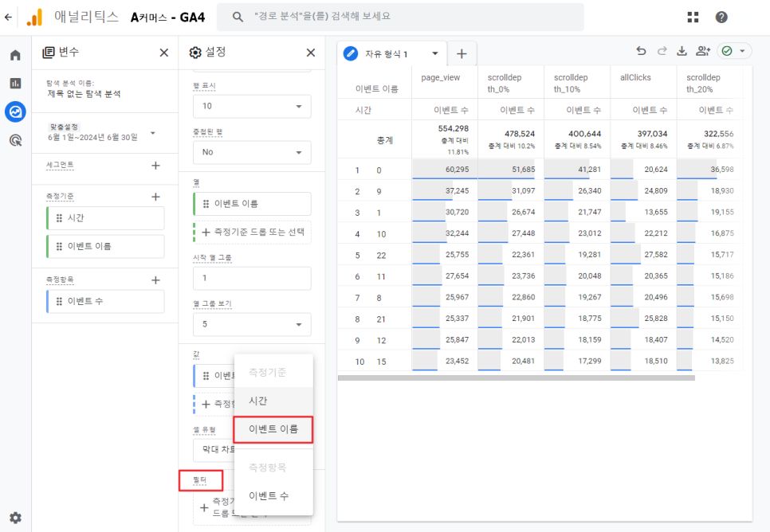
Task: Open the 중첩된 행 dropdown showing No
Action: point(252,152)
